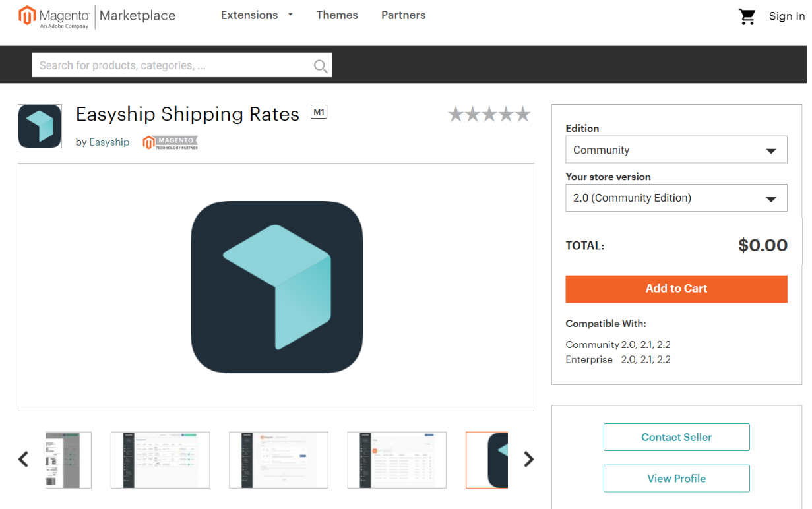Open the Easyship author link
Screen dimensions: 812x509
coord(109,142)
